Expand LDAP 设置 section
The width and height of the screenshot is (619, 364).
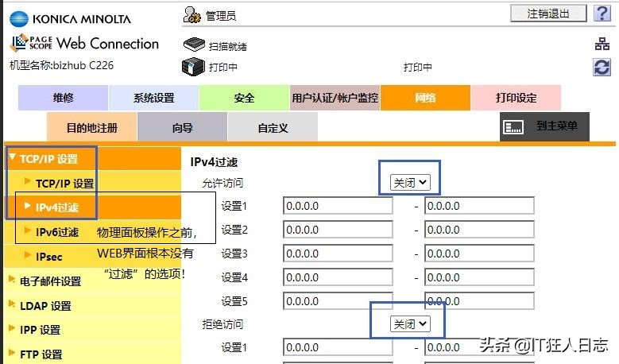point(93,305)
